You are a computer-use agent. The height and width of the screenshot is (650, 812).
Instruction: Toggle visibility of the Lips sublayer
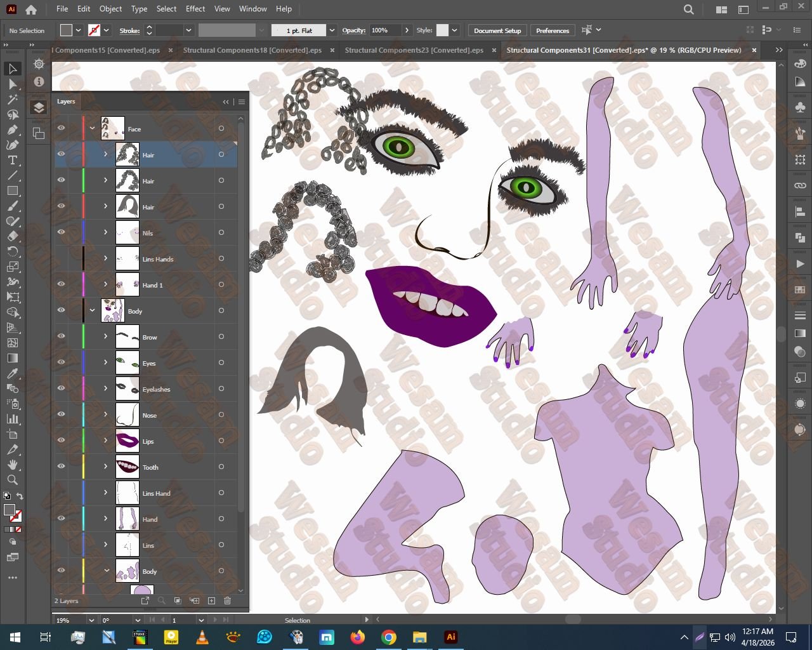point(62,441)
